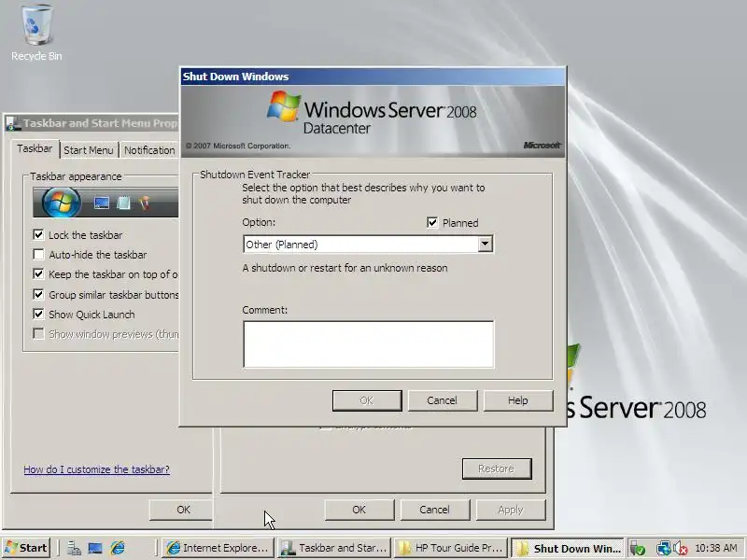Switch to Internet Explorer taskbar button
747x560 pixels.
click(x=218, y=548)
